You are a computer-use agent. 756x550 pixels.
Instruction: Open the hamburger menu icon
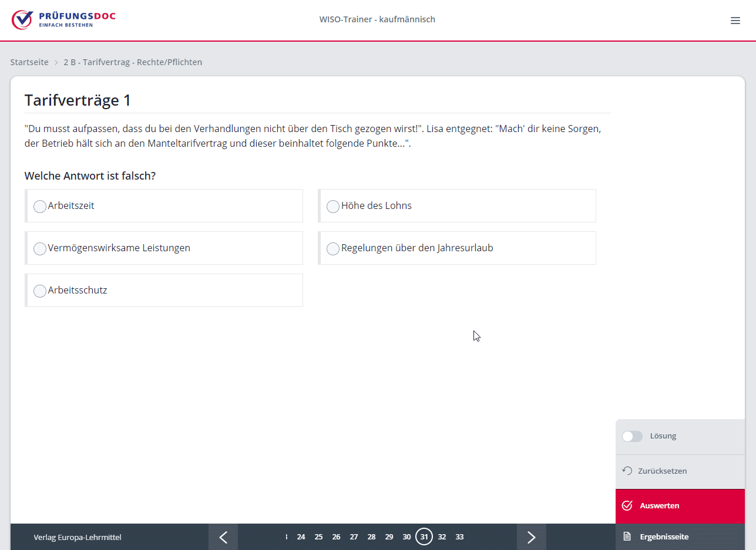coord(735,21)
